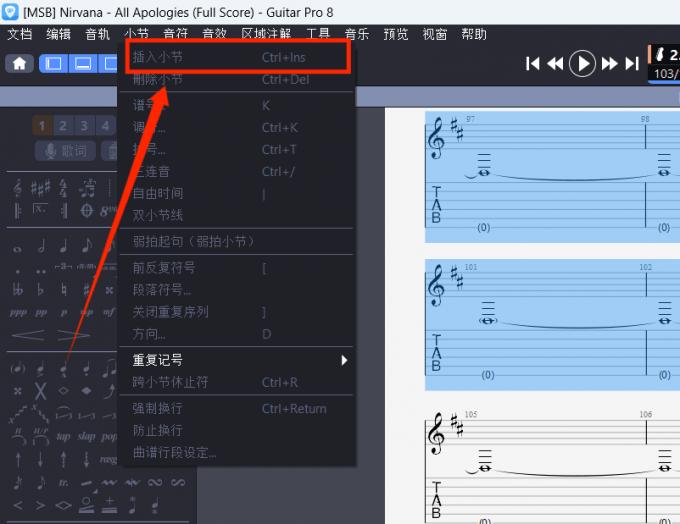Image resolution: width=680 pixels, height=524 pixels.
Task: Apply staccato dot to note
Action: point(86,369)
